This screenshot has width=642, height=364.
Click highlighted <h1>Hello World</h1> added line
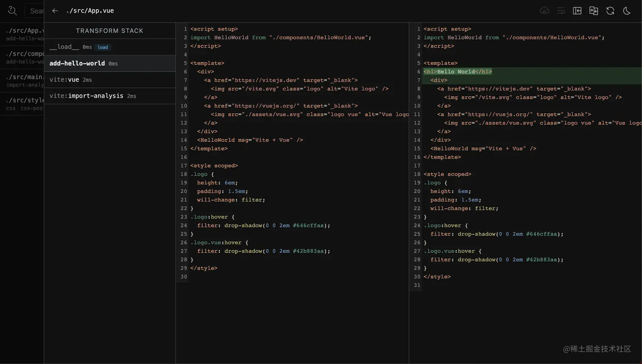click(458, 72)
